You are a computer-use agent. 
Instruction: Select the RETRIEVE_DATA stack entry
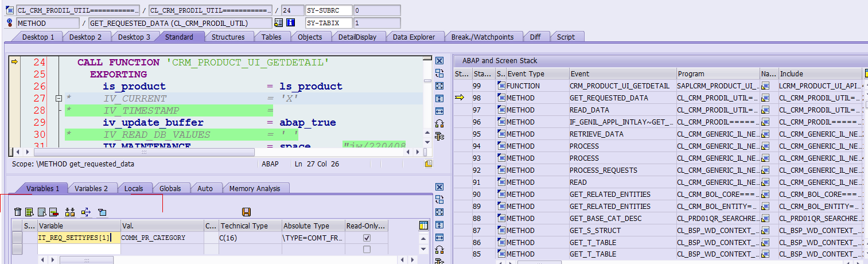pos(593,134)
